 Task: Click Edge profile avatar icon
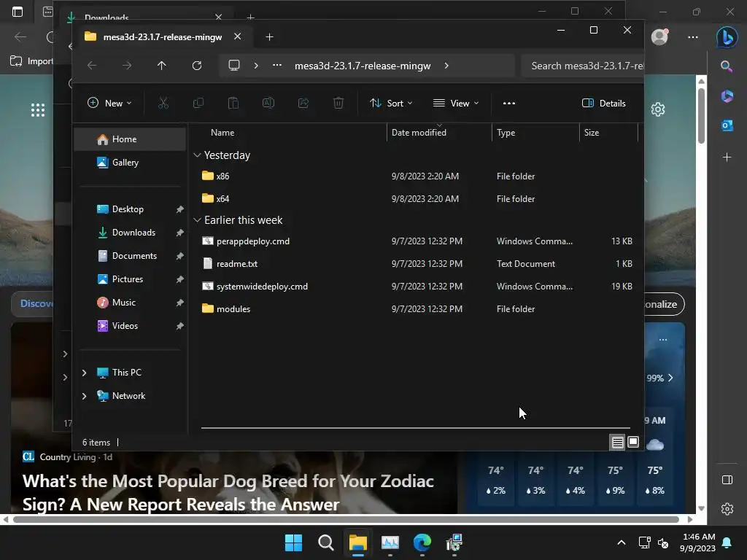click(659, 36)
